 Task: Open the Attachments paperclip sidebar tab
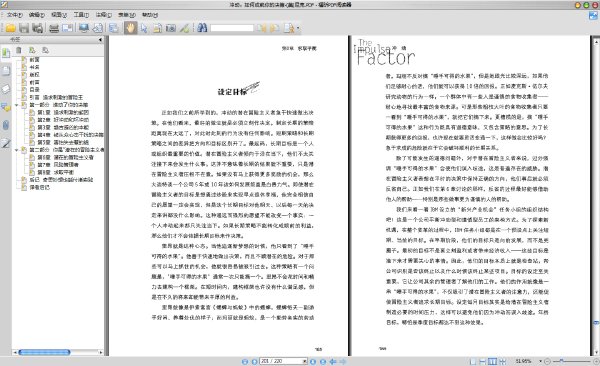pos(6,125)
